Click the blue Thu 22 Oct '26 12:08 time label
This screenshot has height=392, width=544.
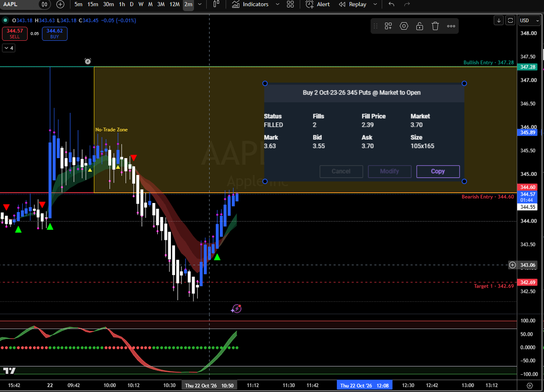tap(365, 385)
